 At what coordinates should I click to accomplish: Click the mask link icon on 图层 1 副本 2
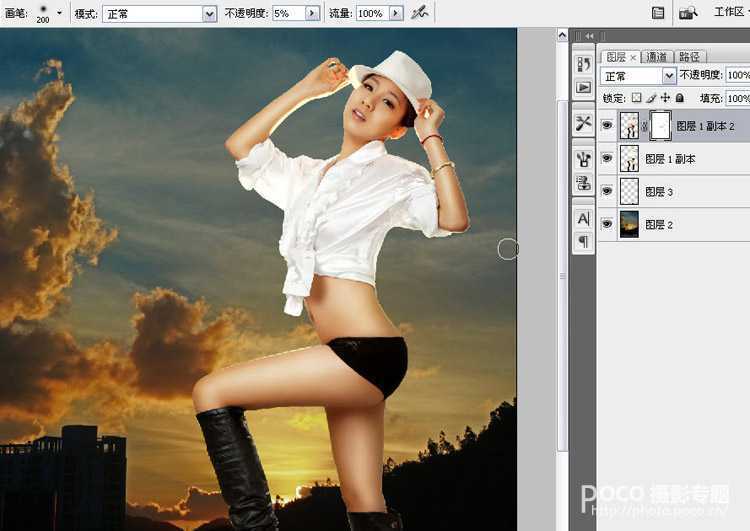click(x=644, y=126)
